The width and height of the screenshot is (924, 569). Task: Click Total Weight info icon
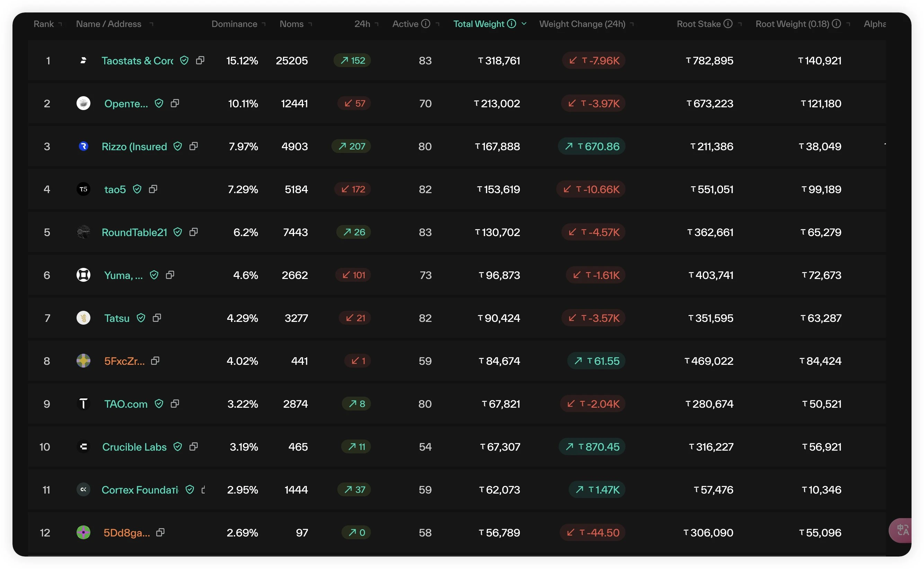pyautogui.click(x=511, y=24)
